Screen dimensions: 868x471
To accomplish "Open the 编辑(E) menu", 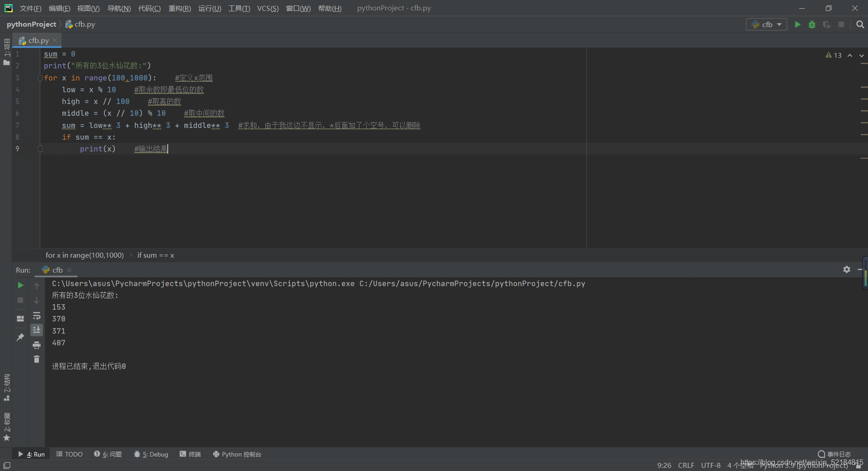I will 59,8.
